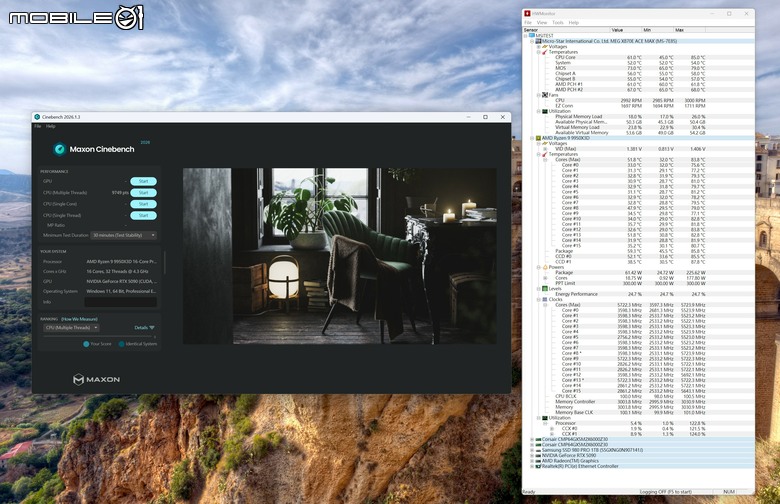Toggle the Your Score legend indicator
The height and width of the screenshot is (504, 780).
[x=86, y=344]
